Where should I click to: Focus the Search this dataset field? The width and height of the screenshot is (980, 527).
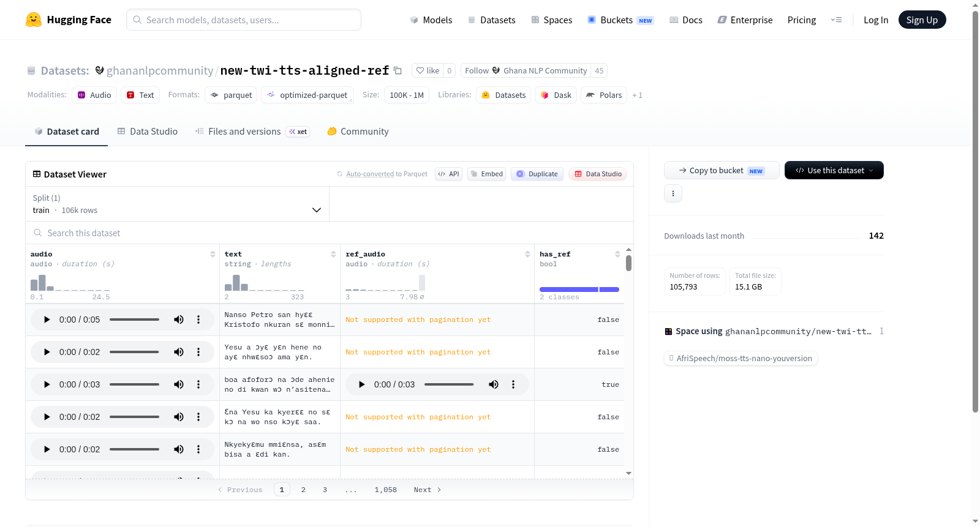point(330,233)
